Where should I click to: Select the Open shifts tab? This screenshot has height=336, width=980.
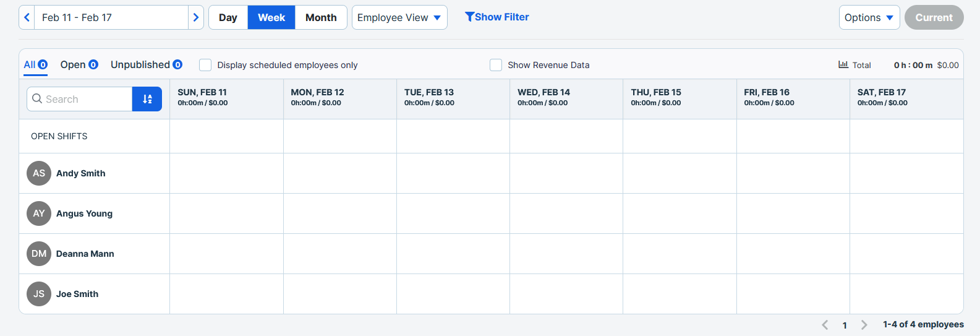click(79, 65)
